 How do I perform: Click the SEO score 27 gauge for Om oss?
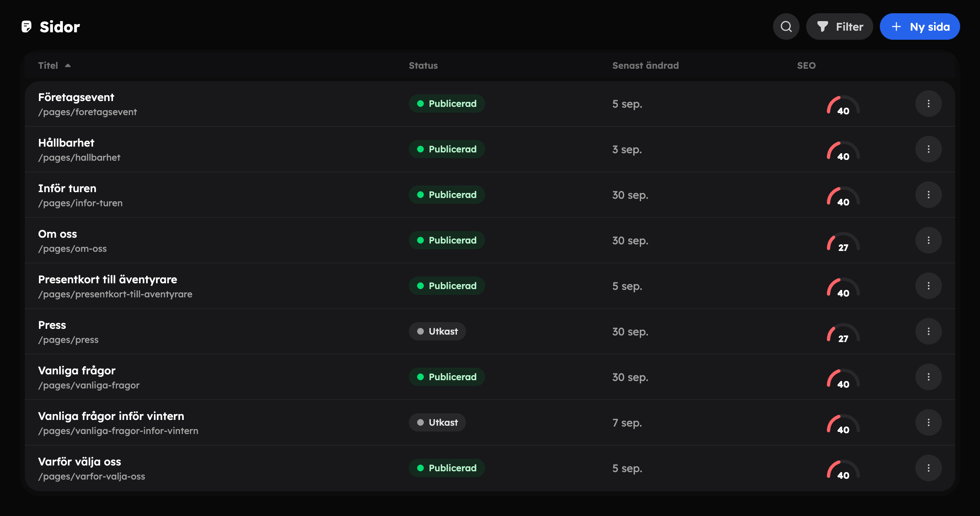[843, 242]
